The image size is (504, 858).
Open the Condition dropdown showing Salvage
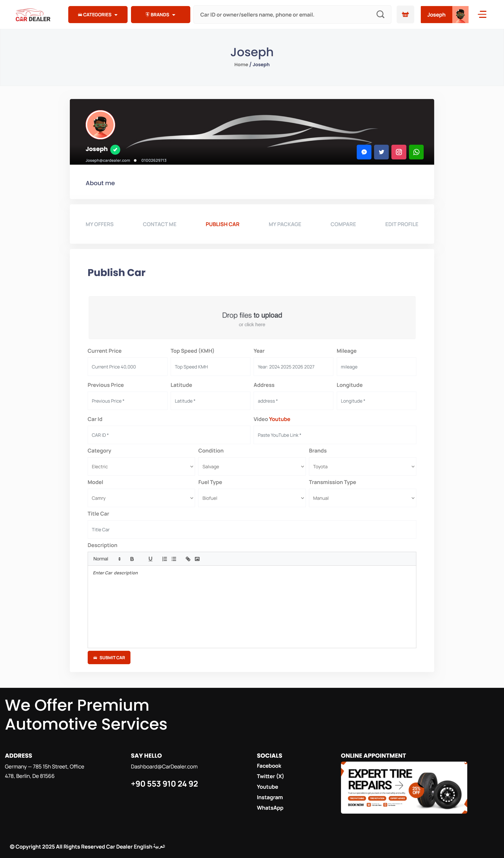click(x=251, y=466)
